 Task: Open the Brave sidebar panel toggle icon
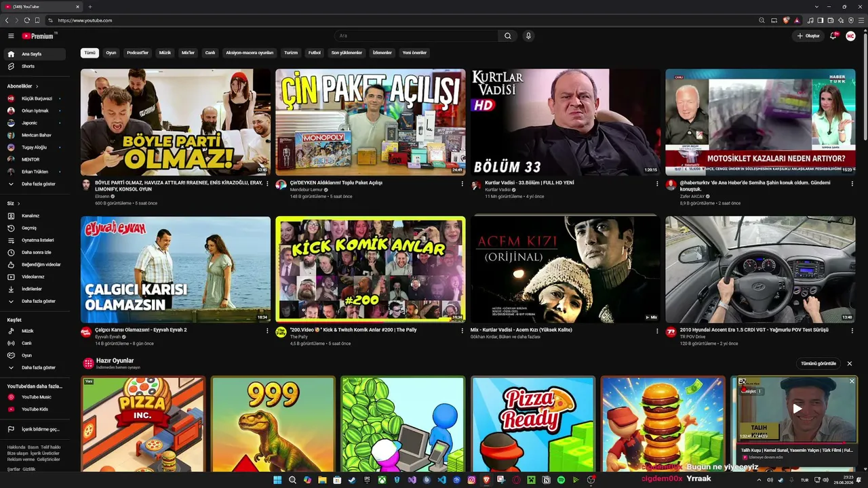tap(821, 20)
